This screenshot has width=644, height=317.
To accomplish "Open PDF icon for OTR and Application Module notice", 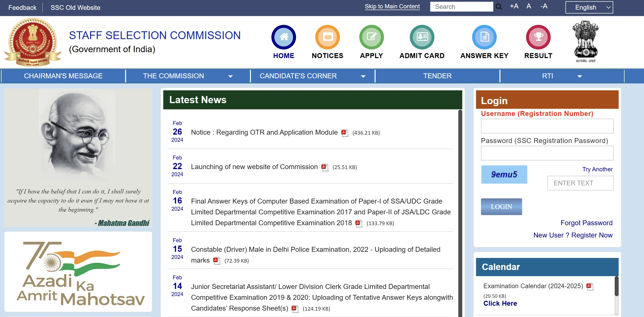I will [345, 132].
